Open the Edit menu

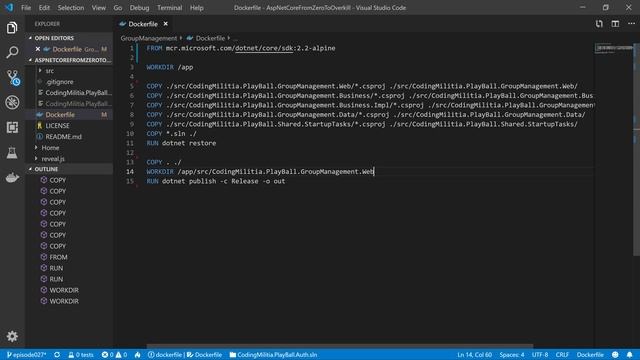44,8
